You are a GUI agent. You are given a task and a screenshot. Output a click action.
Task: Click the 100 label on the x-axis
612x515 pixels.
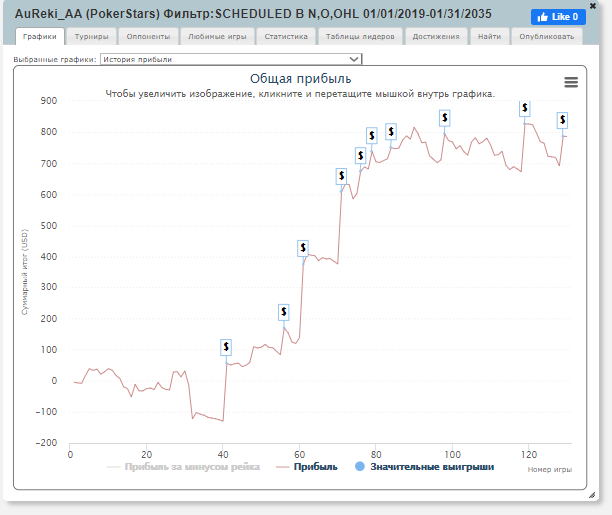tap(452, 454)
